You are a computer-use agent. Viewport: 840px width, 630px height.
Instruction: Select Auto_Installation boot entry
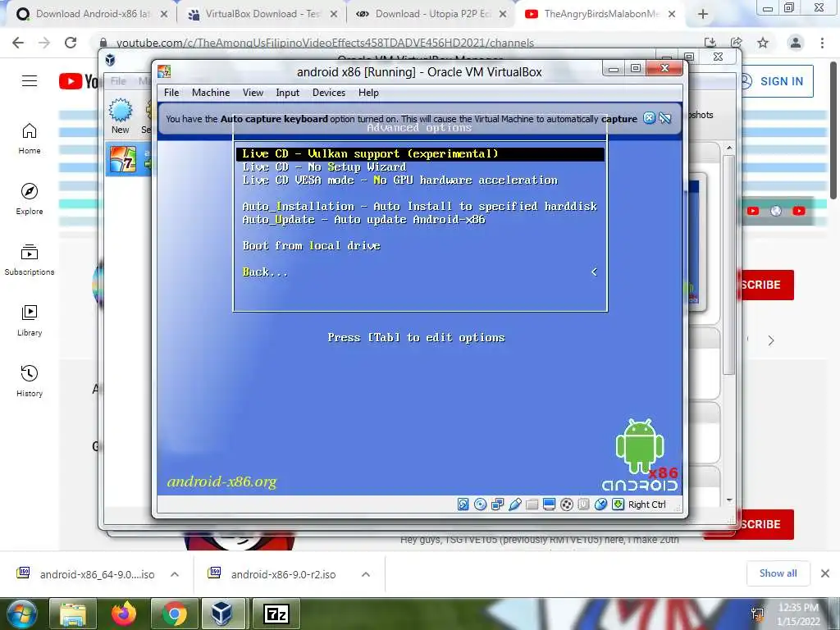point(419,206)
